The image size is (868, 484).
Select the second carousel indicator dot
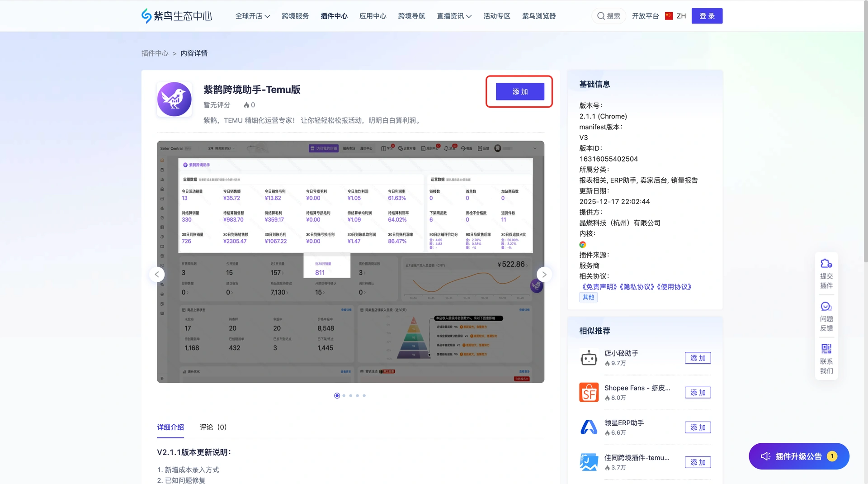(344, 395)
